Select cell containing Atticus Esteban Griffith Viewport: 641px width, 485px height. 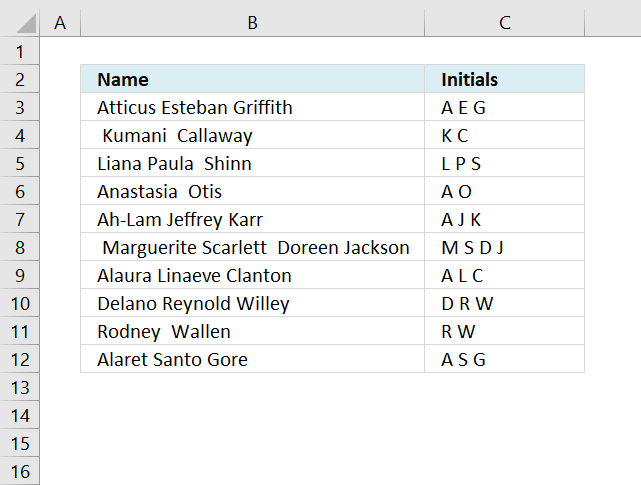(x=252, y=107)
